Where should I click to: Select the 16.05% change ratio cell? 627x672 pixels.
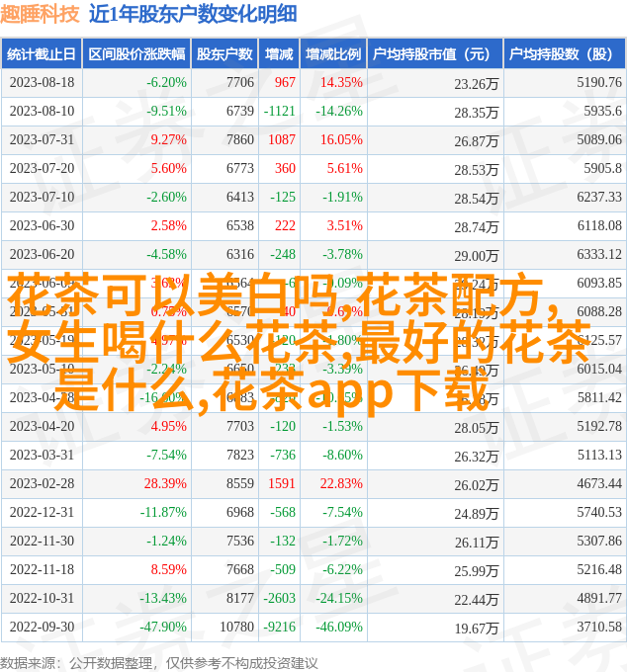[341, 140]
